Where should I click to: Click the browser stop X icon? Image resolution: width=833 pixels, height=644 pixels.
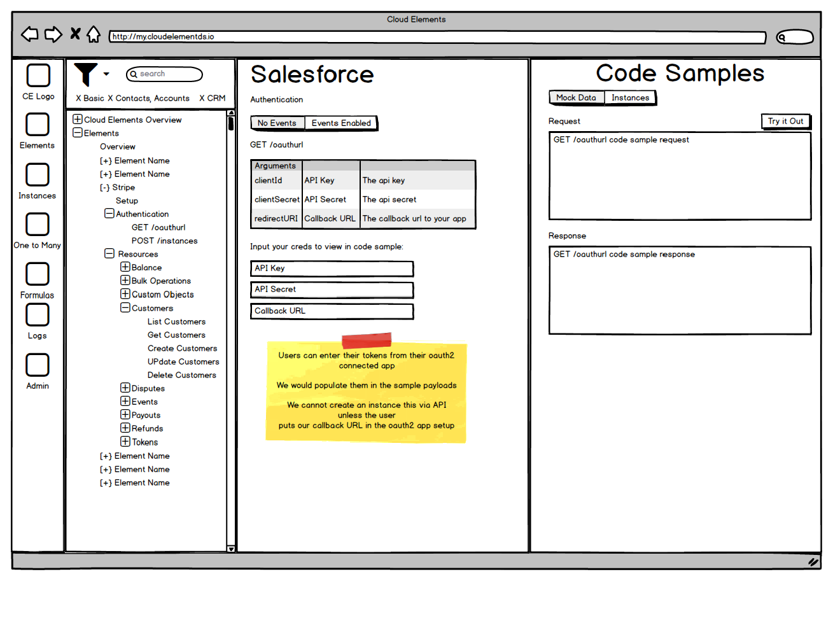(75, 34)
